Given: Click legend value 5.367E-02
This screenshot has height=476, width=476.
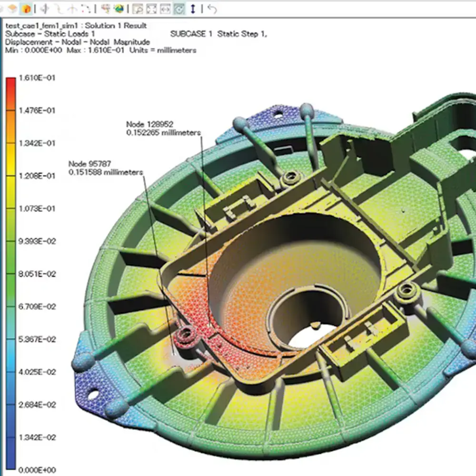Looking at the screenshot, I should [37, 339].
